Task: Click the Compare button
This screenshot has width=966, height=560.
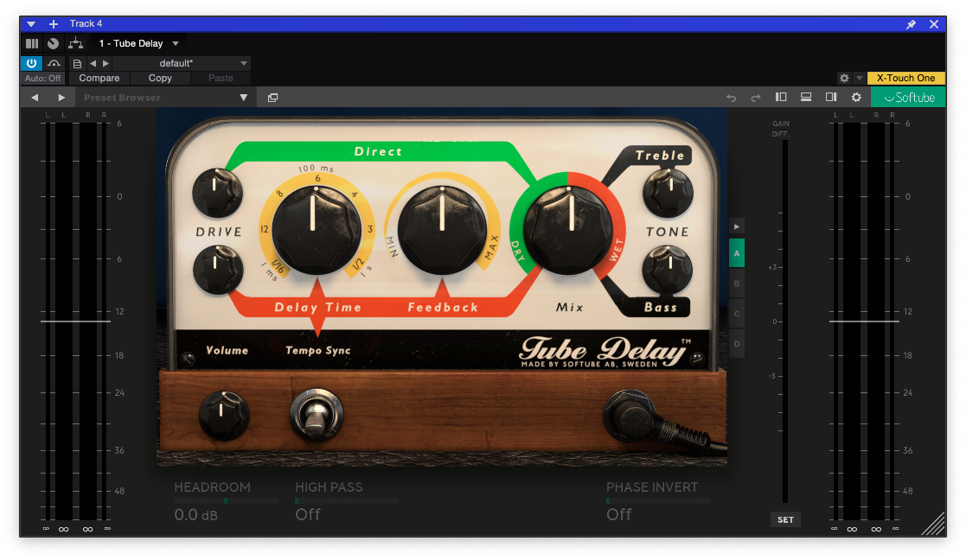Action: [x=99, y=78]
